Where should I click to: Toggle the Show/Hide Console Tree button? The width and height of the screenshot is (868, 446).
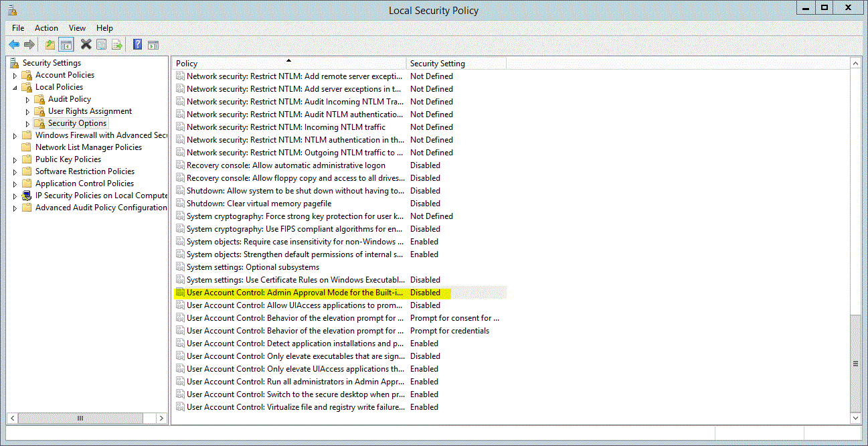(66, 45)
